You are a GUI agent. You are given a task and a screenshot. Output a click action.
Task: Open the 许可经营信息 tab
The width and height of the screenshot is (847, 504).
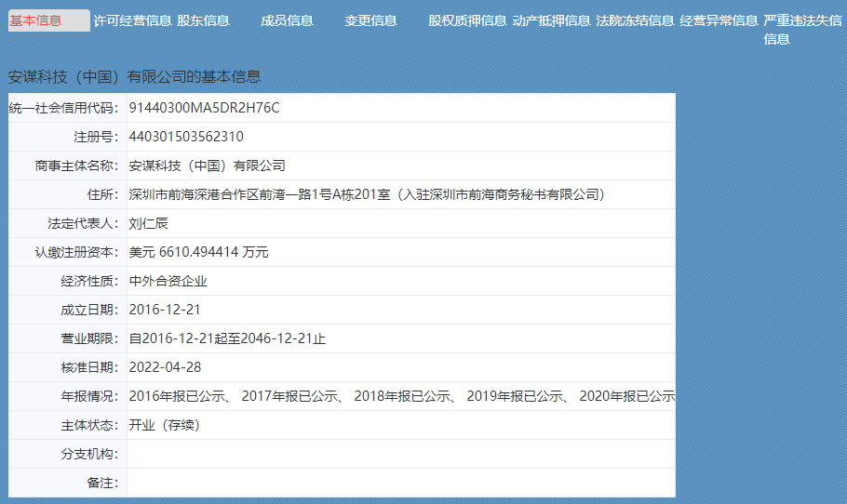[x=132, y=20]
